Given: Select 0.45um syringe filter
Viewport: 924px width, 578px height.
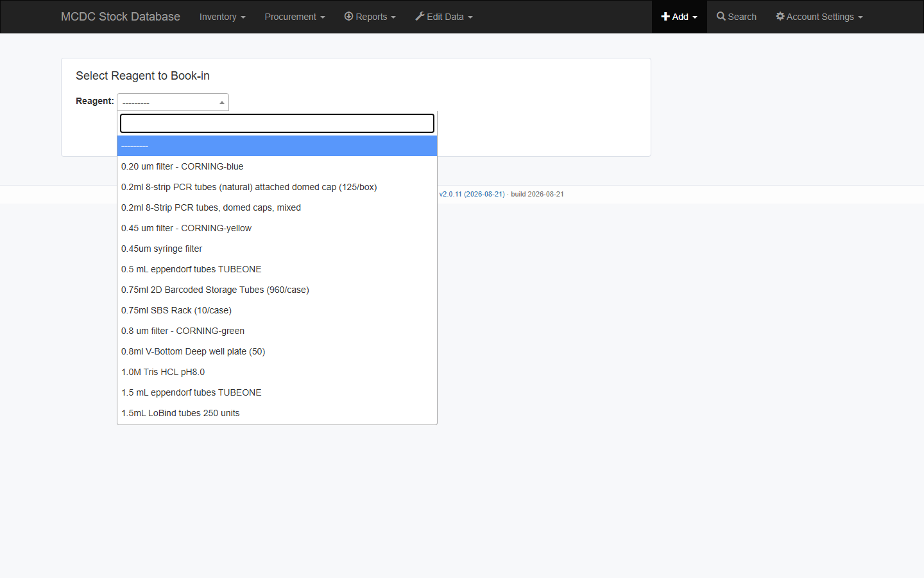Looking at the screenshot, I should [x=277, y=249].
